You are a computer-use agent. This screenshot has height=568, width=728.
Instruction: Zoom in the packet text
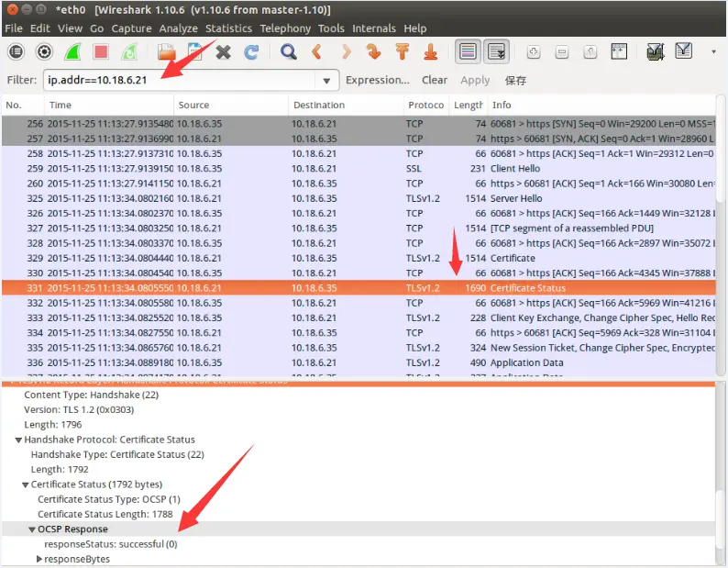(534, 51)
